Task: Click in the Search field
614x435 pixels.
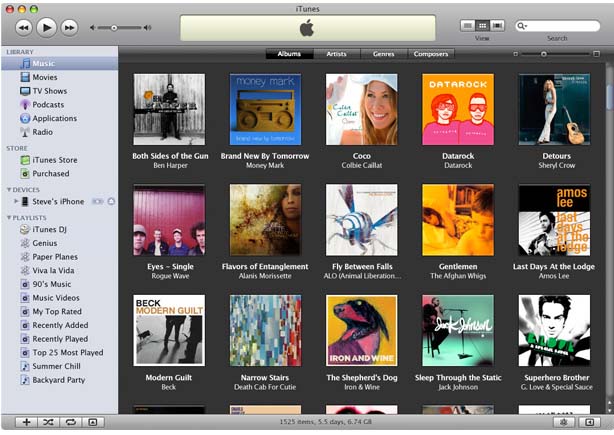Action: pyautogui.click(x=558, y=26)
